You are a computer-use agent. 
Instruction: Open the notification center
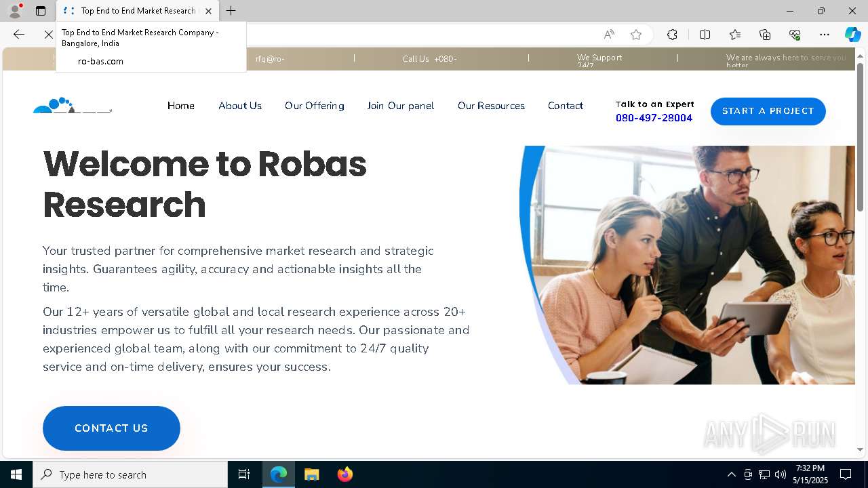pyautogui.click(x=846, y=474)
